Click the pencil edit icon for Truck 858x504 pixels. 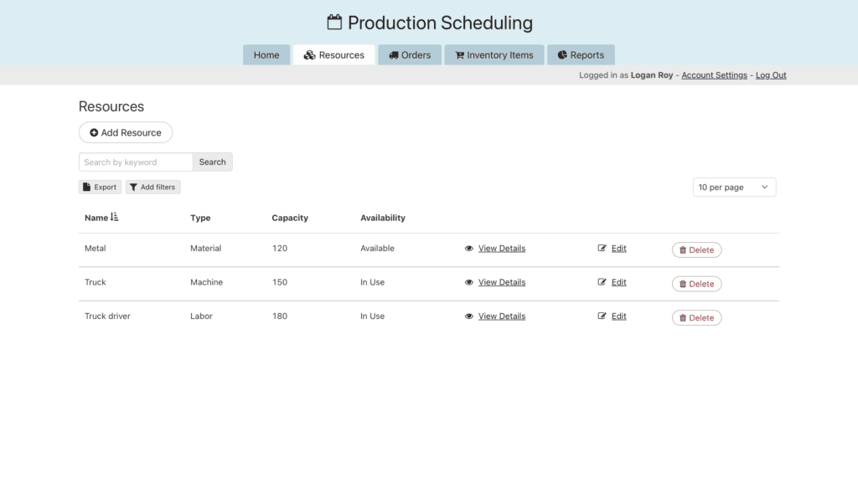point(602,283)
